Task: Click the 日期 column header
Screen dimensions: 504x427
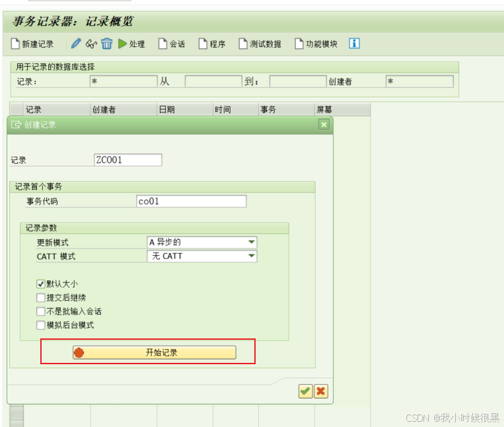Action: [185, 110]
